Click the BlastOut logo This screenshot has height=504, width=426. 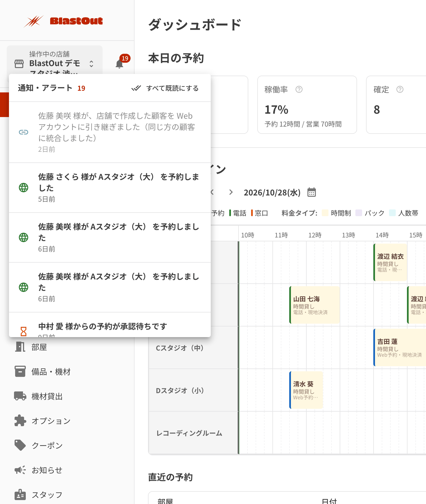click(x=64, y=21)
